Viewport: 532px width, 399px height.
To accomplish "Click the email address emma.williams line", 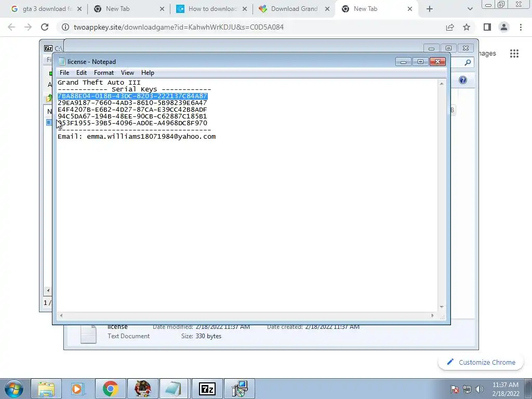I will (137, 137).
